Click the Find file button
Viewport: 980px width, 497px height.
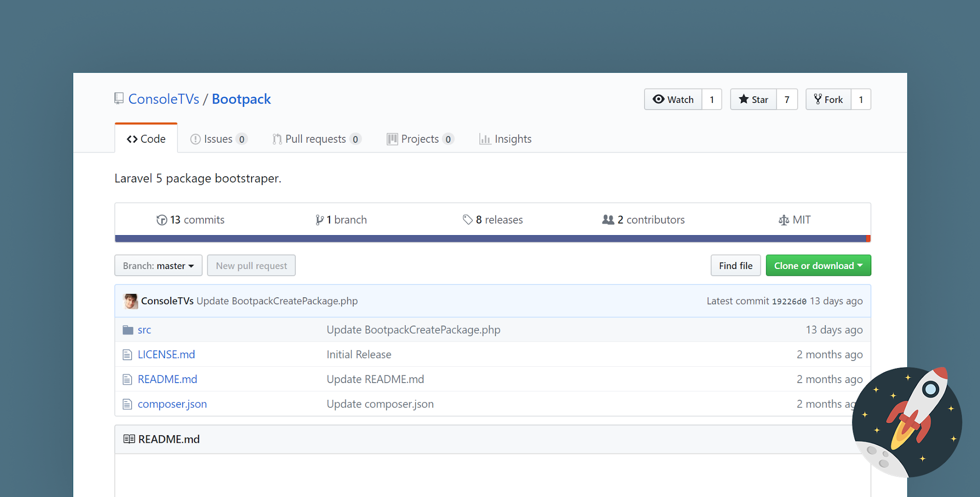pos(735,266)
